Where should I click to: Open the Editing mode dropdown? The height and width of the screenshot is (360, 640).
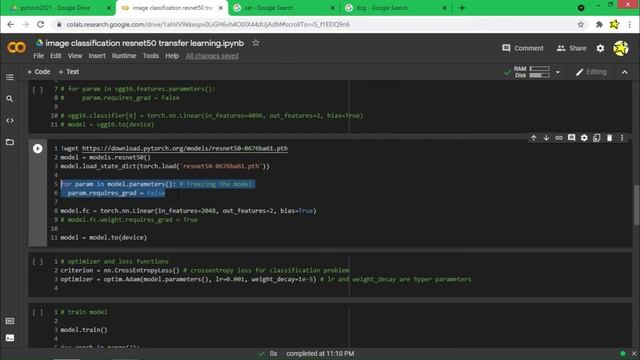pos(591,72)
